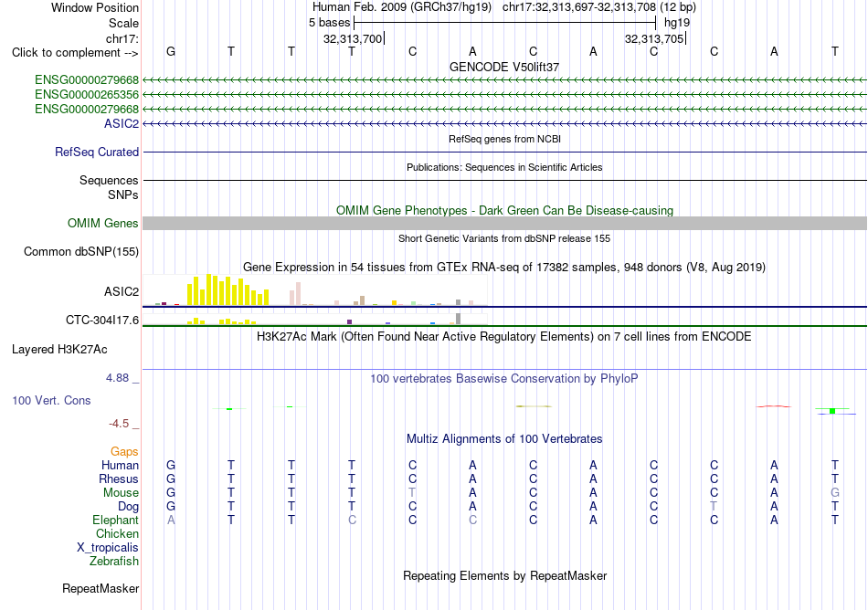Screen dimensions: 868x610
Task: Click the OMIM Genes track label
Action: coord(102,223)
